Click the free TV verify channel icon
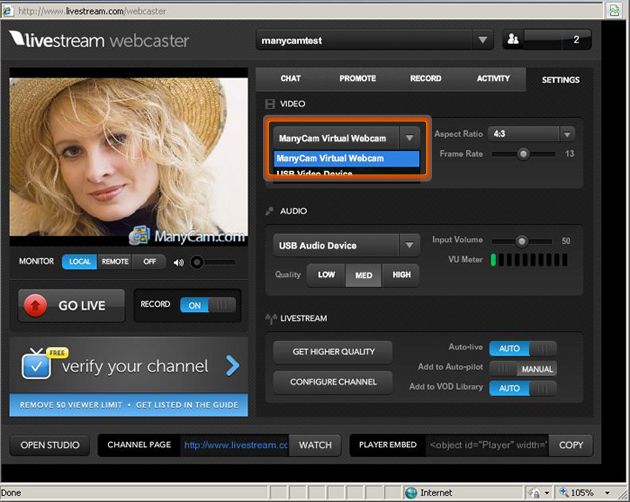 36,365
